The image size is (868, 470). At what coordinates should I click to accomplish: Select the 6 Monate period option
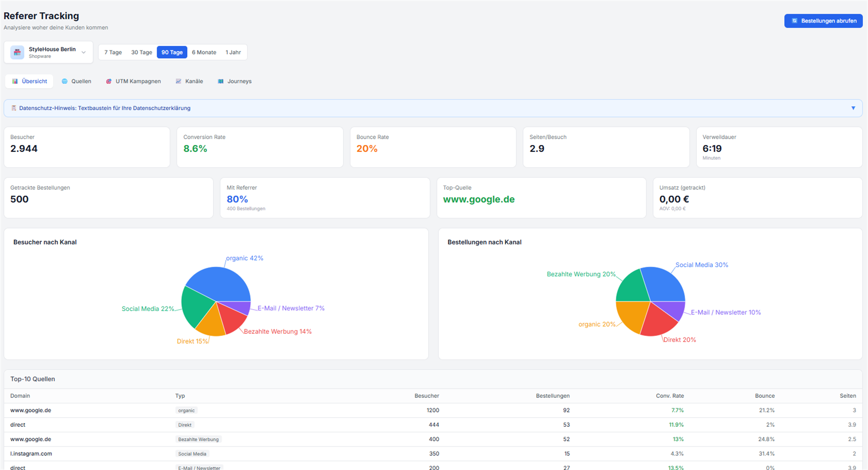[x=204, y=52]
